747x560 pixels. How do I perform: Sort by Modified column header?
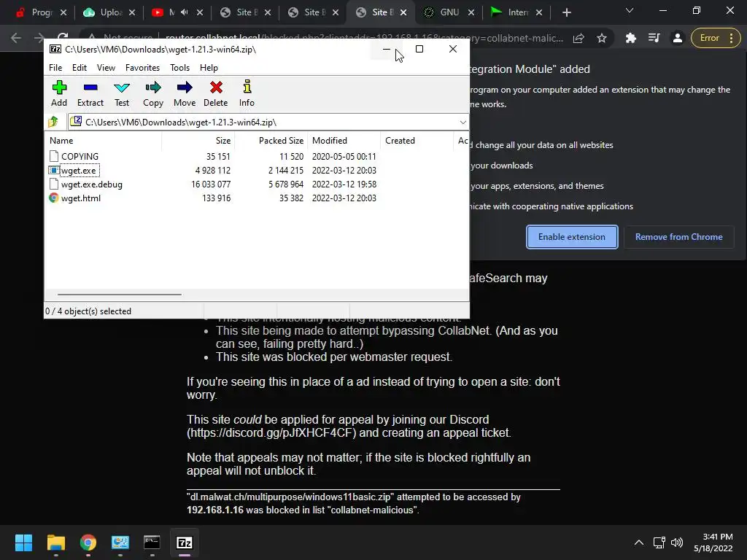[x=344, y=141]
